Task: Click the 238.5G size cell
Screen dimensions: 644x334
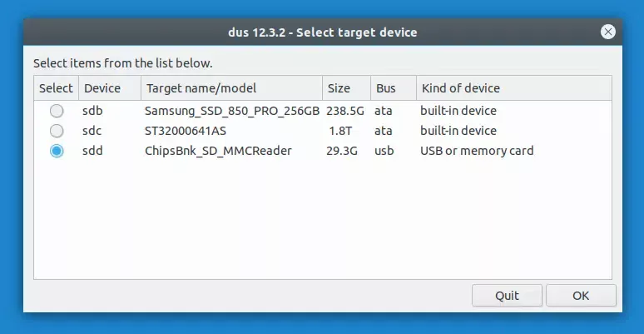Action: pyautogui.click(x=345, y=111)
